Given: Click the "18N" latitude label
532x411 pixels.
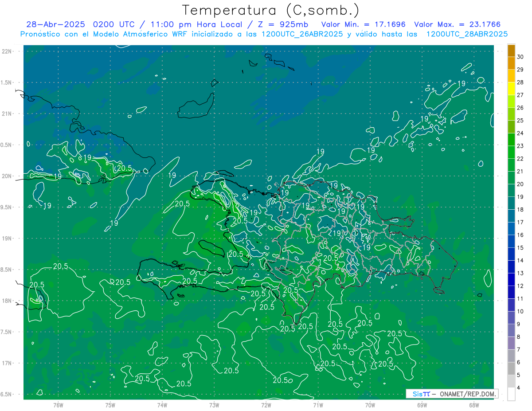Looking at the screenshot, I should point(6,301).
